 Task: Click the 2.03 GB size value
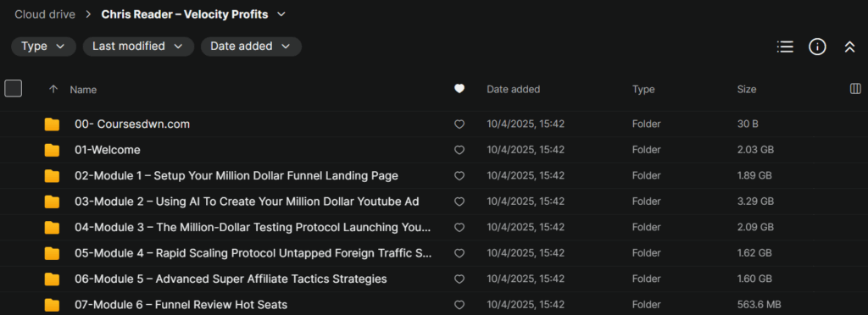[x=755, y=151]
